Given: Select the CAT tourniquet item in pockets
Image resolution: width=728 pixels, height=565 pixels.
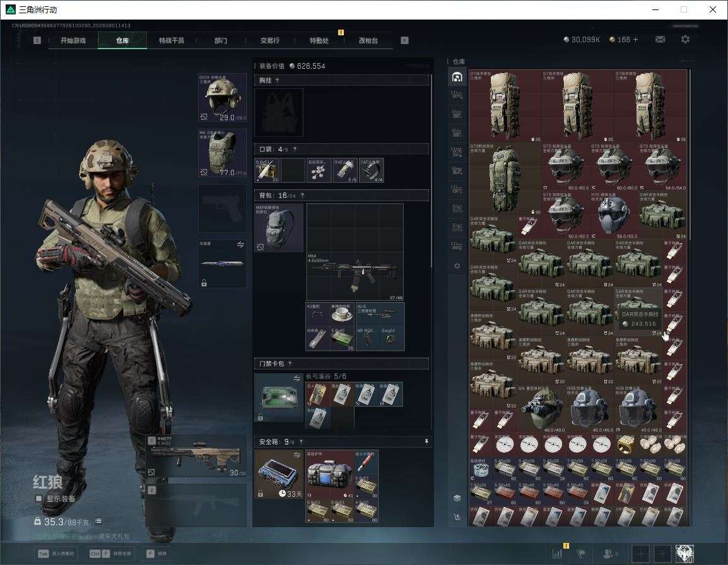Looking at the screenshot, I should 372,170.
